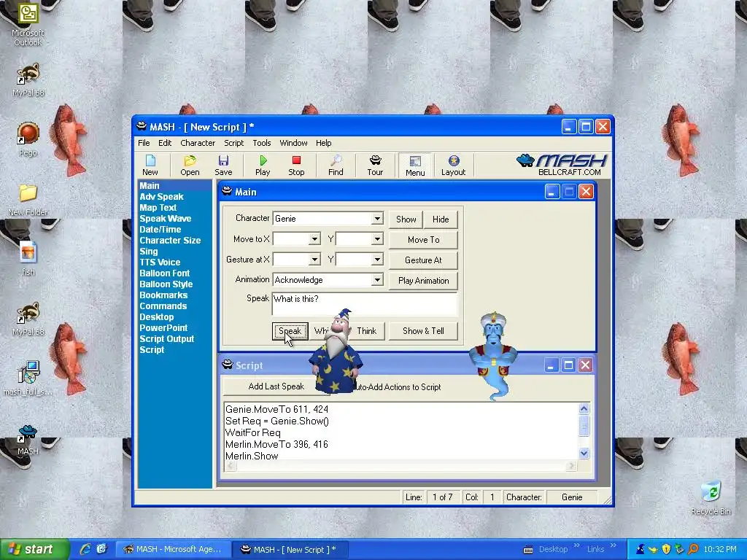The height and width of the screenshot is (560, 747).
Task: Click the script line 'Merlin.MoveTo 396, 416'
Action: pos(276,444)
